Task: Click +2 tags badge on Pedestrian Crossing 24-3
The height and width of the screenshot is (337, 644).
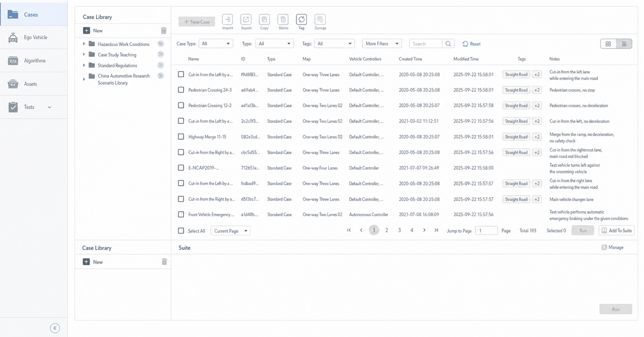Action: tap(537, 90)
